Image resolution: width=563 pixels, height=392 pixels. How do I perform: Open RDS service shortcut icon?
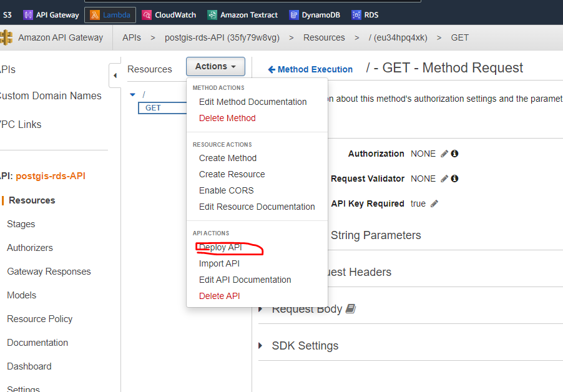tap(356, 15)
